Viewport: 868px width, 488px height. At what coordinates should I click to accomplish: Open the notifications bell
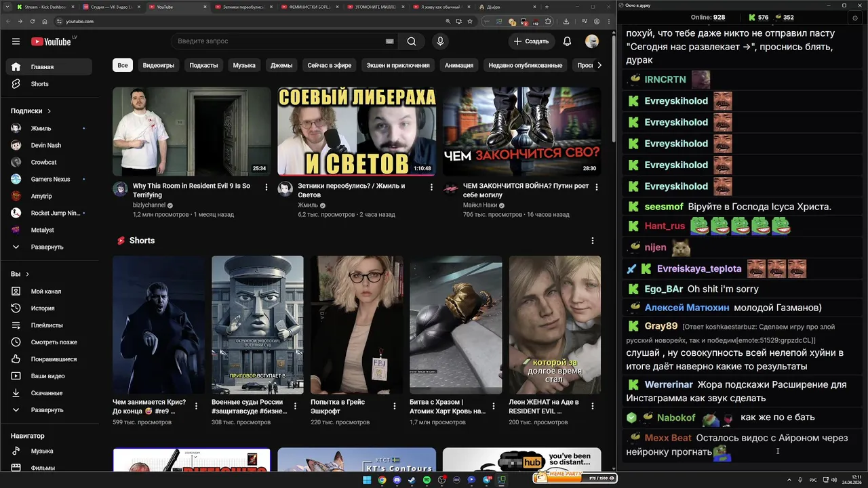pos(567,41)
